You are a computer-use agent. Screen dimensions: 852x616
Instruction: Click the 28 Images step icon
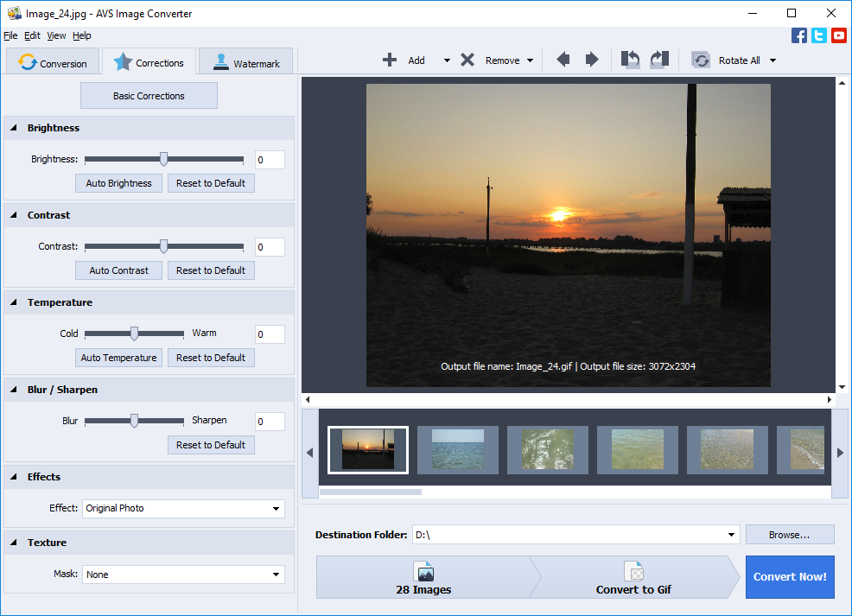point(424,572)
